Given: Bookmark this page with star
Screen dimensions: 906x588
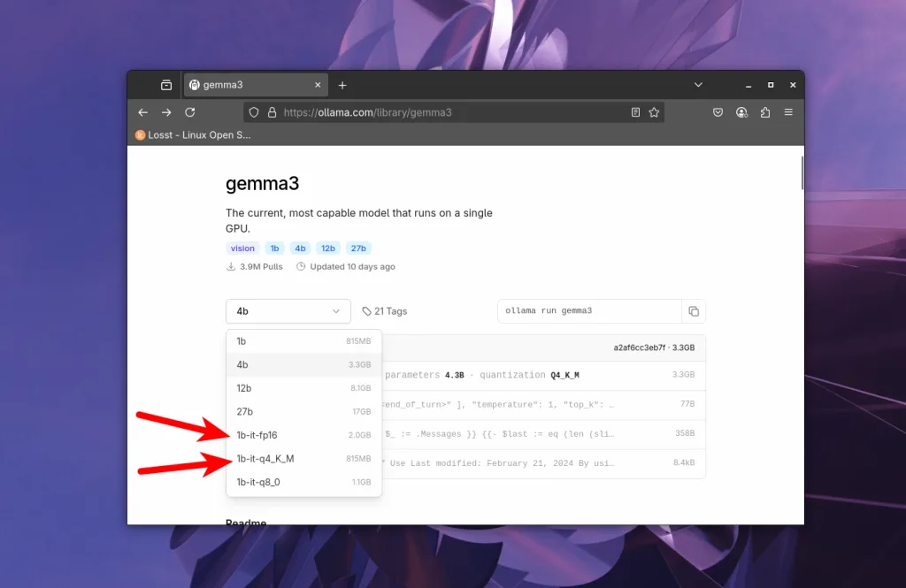Looking at the screenshot, I should pos(654,112).
